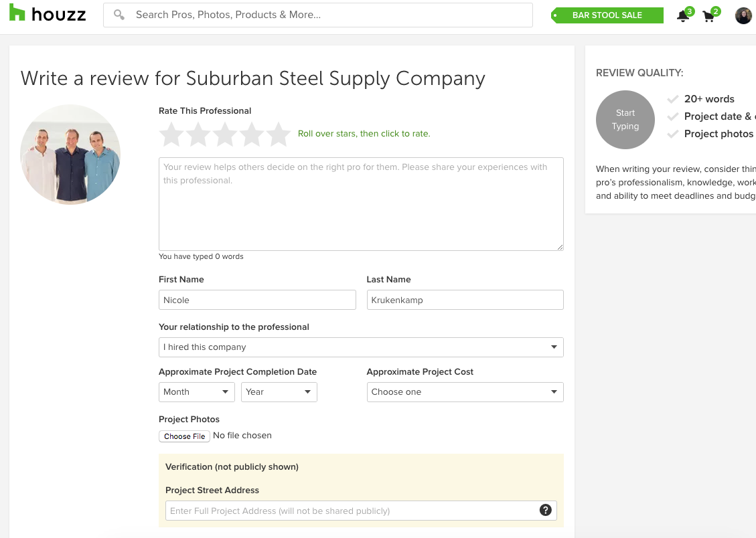Click the Project photos checkmark icon
The image size is (756, 538).
pos(672,134)
